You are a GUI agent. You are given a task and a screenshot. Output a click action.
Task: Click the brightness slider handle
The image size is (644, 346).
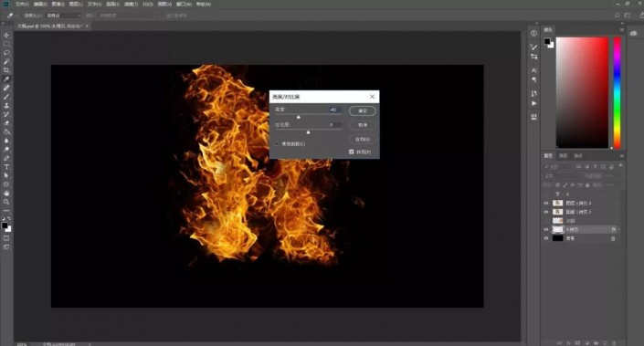click(x=299, y=118)
